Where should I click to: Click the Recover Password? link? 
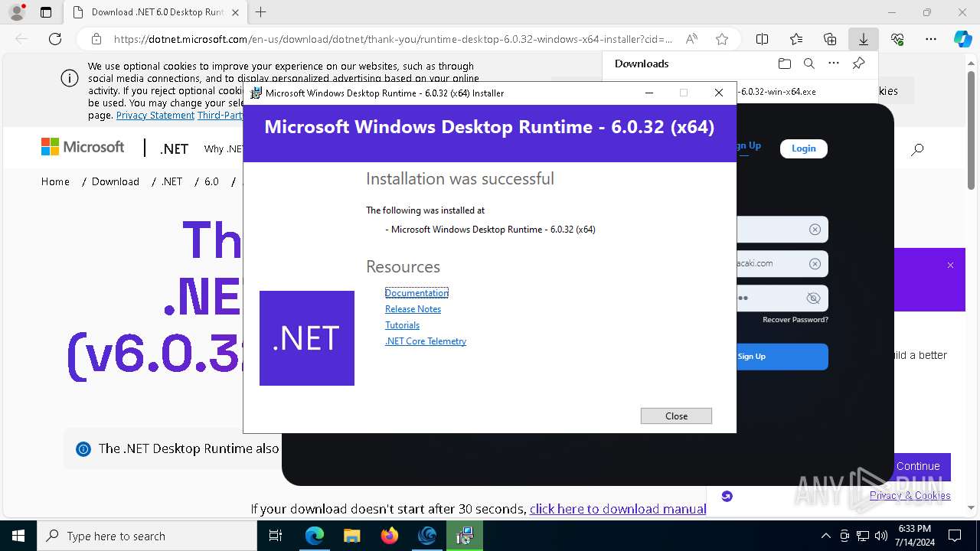pyautogui.click(x=795, y=320)
